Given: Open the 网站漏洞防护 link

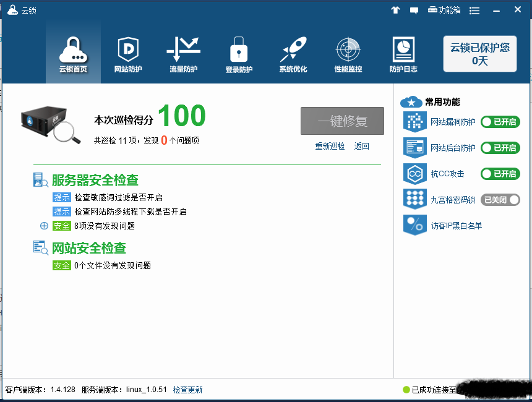Looking at the screenshot, I should coord(453,122).
